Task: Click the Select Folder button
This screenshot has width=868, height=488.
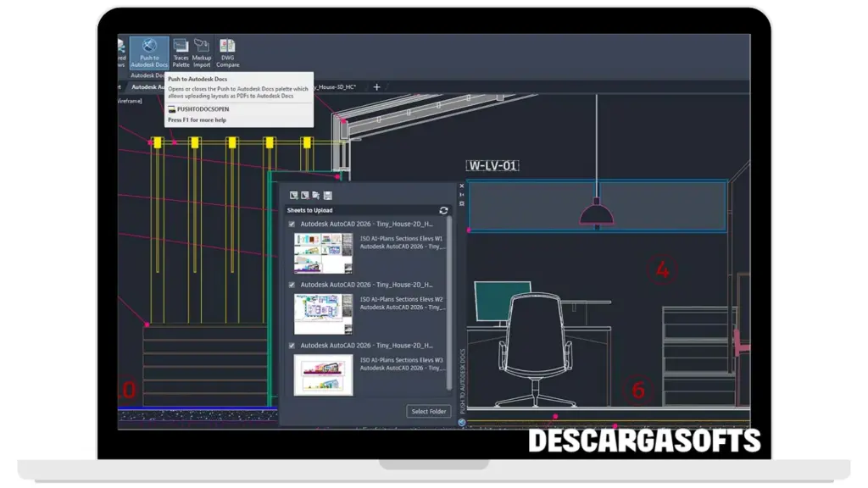Action: pyautogui.click(x=428, y=411)
